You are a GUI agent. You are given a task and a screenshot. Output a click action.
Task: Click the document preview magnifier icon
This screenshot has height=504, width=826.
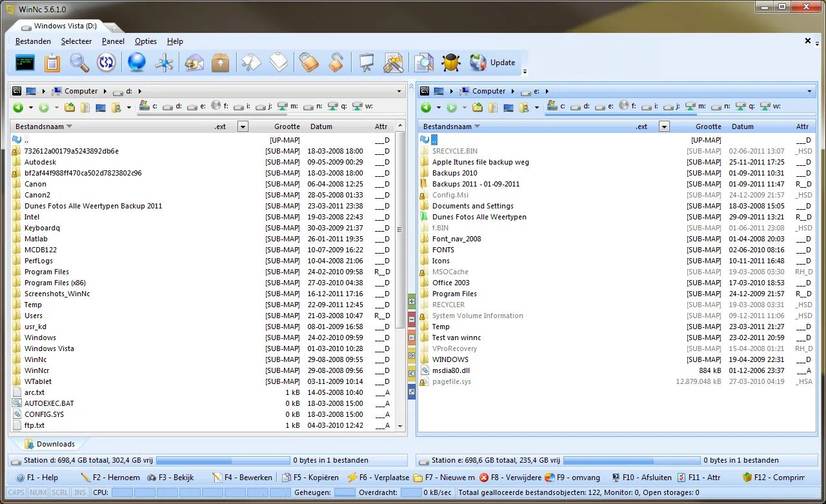(424, 63)
